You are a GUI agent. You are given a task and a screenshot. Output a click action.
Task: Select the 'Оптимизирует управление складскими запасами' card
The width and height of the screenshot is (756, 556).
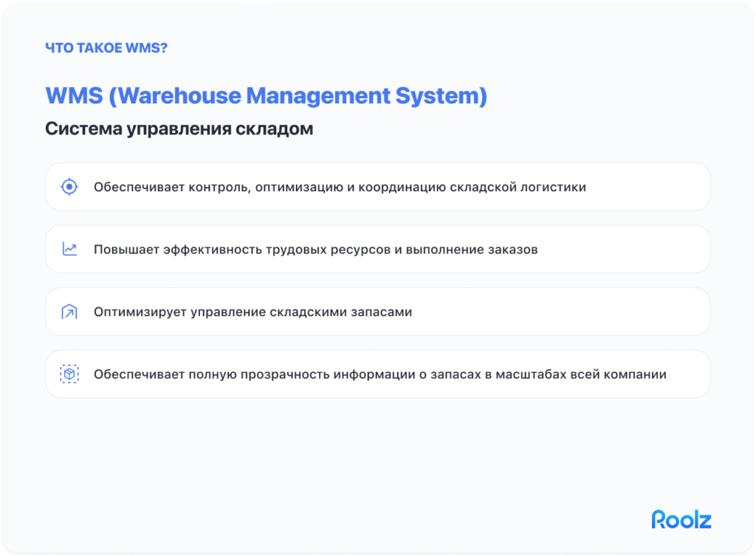(378, 312)
